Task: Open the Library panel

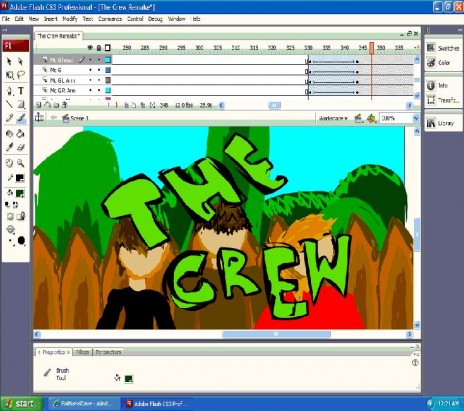Action: pyautogui.click(x=440, y=123)
